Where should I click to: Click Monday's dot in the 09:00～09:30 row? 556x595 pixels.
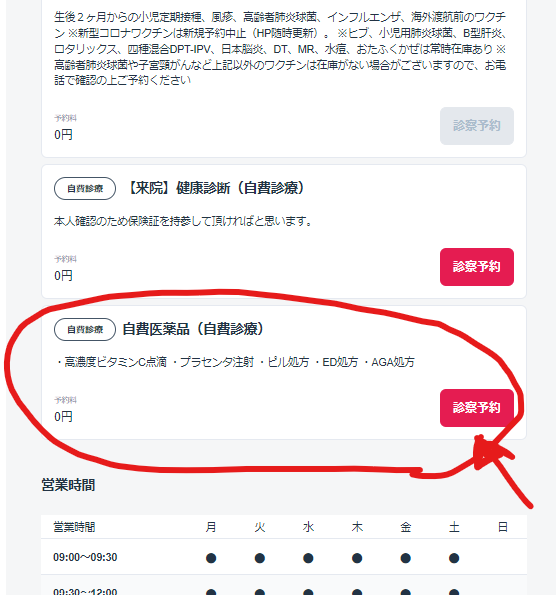point(211,558)
